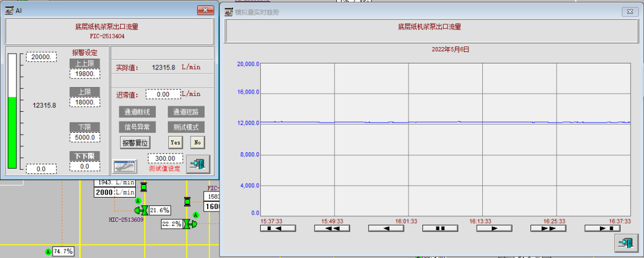Click the green A indicator beside 74.7%
This screenshot has height=258, width=644.
click(48, 251)
